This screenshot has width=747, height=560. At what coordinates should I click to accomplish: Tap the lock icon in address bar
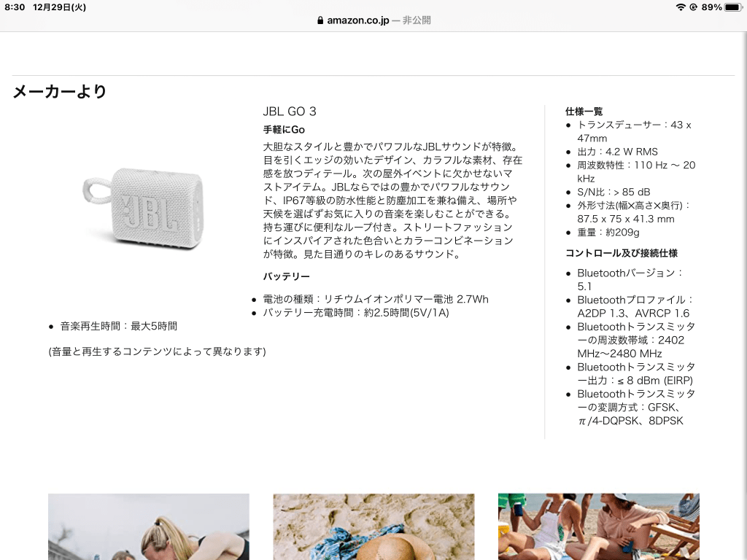(x=320, y=20)
